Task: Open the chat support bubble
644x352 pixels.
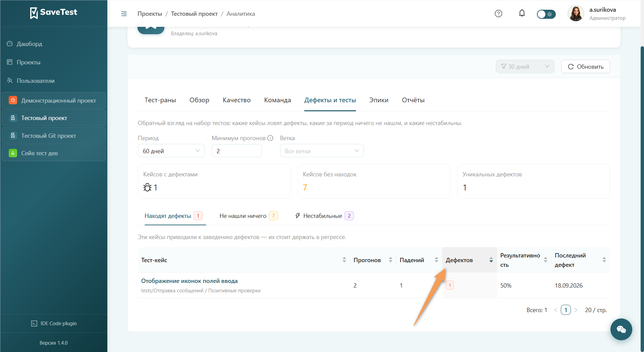Action: pos(621,329)
